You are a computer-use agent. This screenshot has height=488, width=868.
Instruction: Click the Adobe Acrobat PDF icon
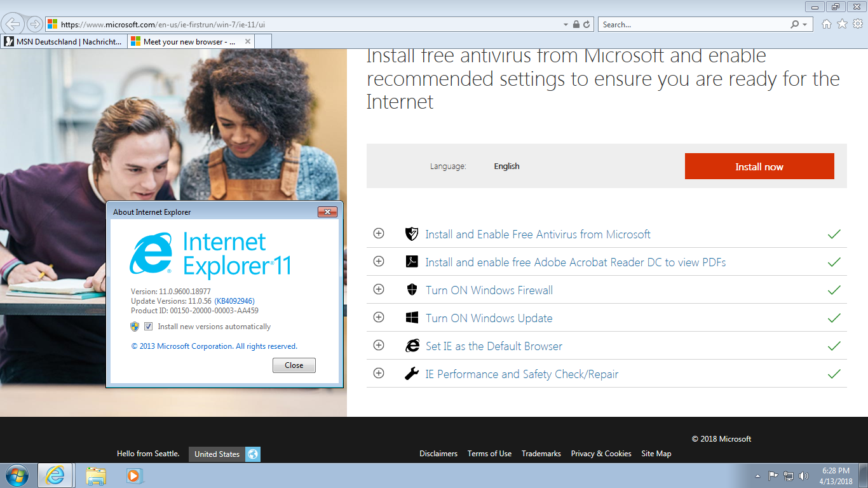412,262
